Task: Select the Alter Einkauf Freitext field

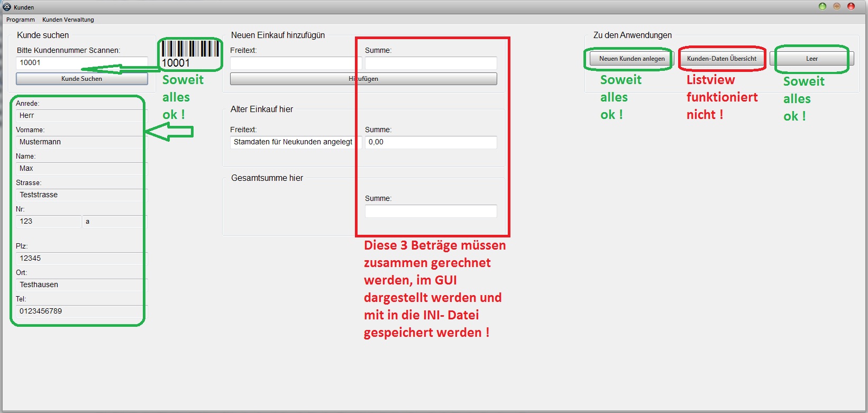Action: click(294, 142)
